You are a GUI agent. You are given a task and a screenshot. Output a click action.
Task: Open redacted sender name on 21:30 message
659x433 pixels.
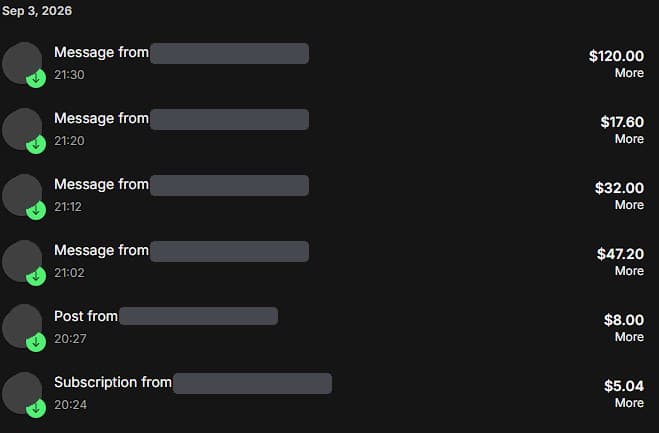[x=229, y=53]
